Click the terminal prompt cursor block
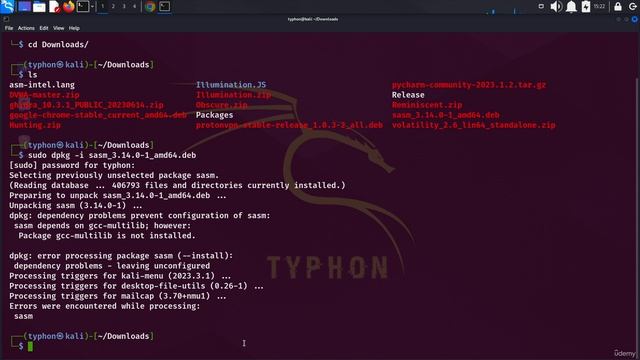This screenshot has height=360, width=640. pyautogui.click(x=30, y=347)
